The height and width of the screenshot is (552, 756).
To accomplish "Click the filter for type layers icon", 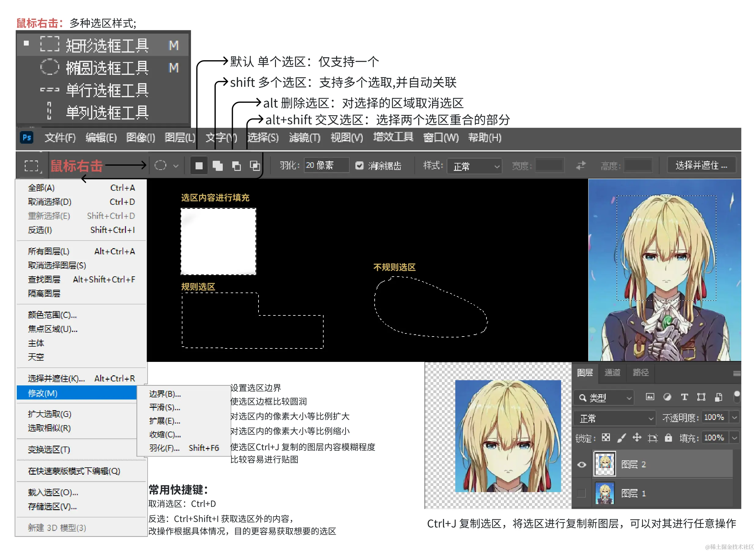I will pyautogui.click(x=684, y=397).
